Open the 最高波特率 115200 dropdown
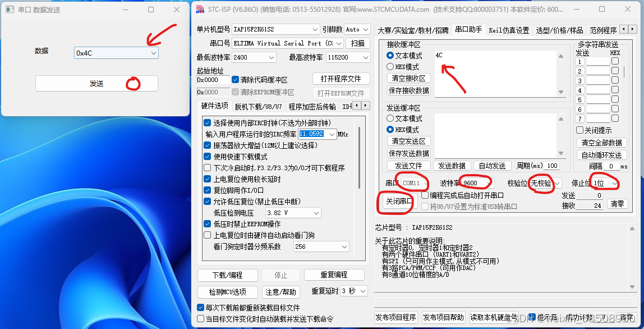Viewport: 644px width, 329px height. 348,58
